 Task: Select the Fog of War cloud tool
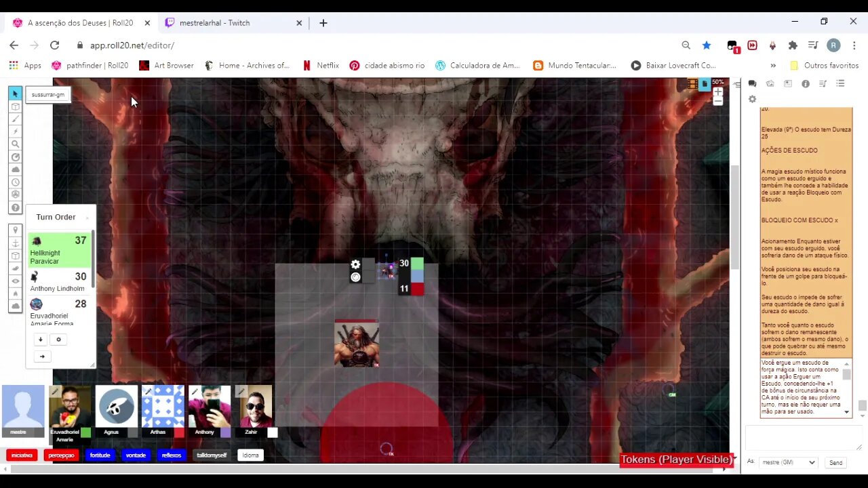coord(15,169)
